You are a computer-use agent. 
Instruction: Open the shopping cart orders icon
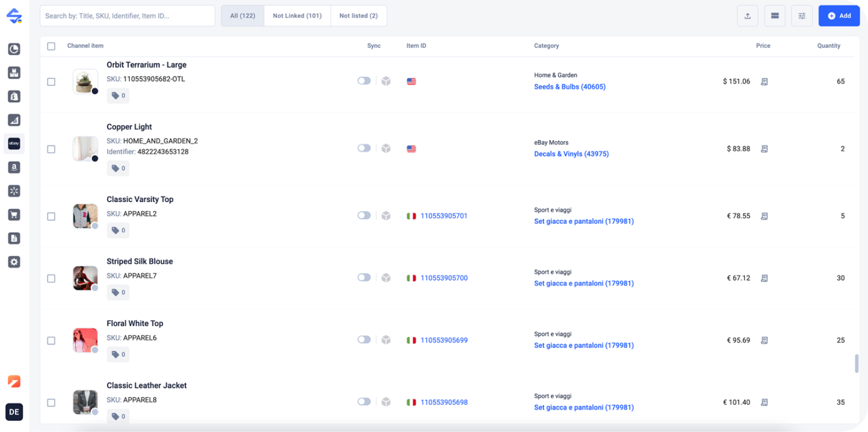[14, 214]
